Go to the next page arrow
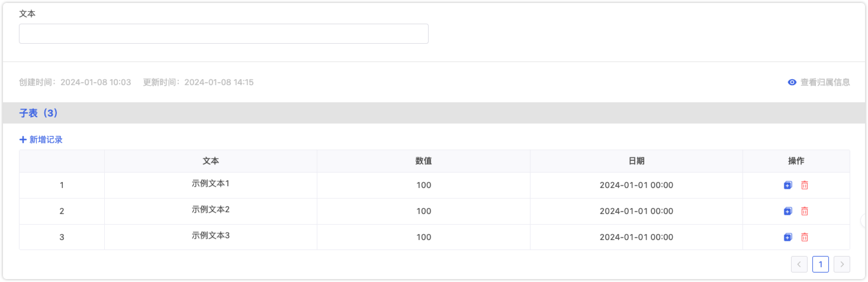The image size is (868, 282). [842, 264]
